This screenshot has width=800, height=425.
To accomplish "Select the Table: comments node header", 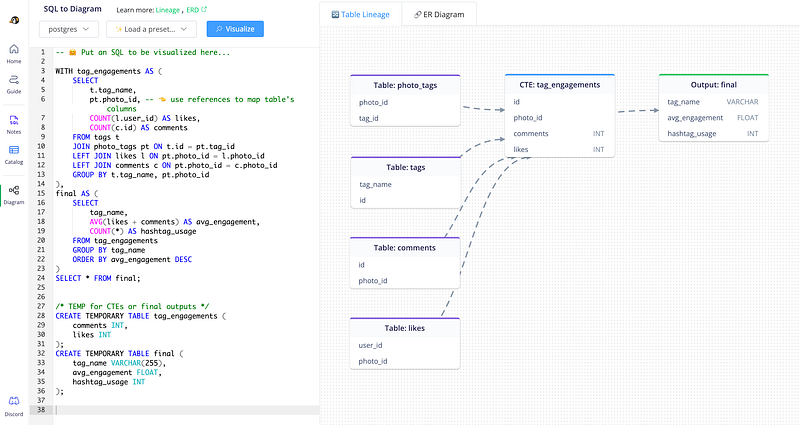I will 405,247.
